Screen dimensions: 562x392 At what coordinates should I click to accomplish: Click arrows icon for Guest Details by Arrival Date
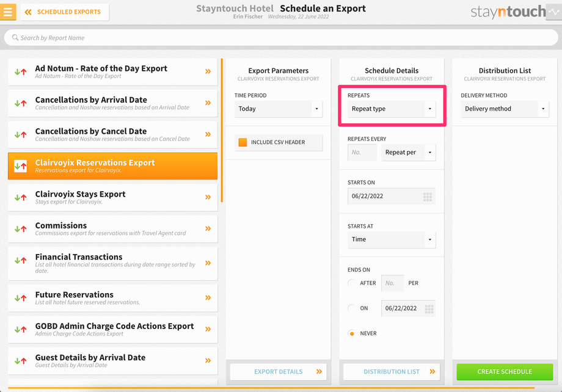coord(20,361)
